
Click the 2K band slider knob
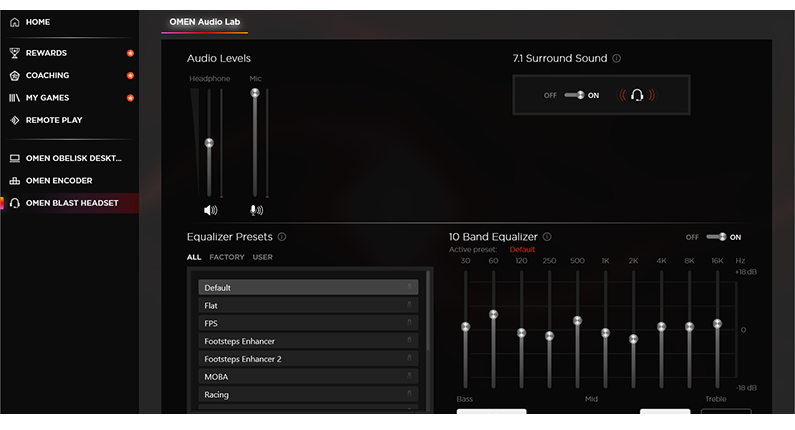tap(633, 339)
